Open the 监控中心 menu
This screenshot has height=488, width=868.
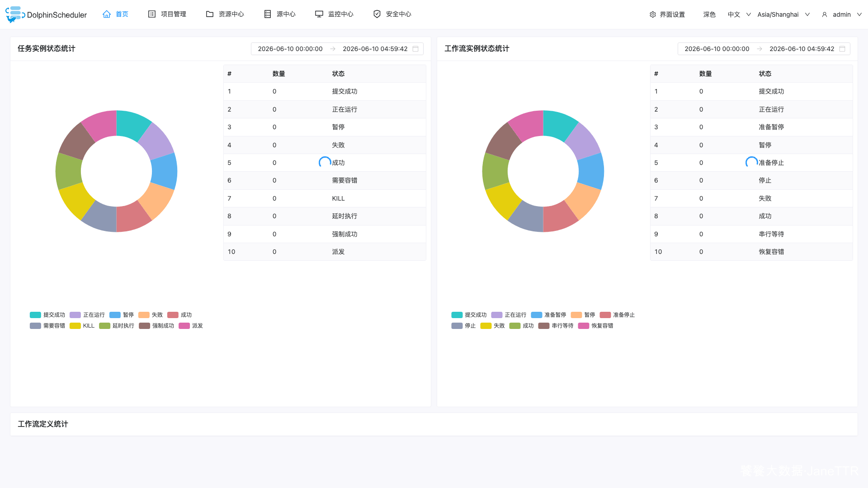pyautogui.click(x=335, y=14)
